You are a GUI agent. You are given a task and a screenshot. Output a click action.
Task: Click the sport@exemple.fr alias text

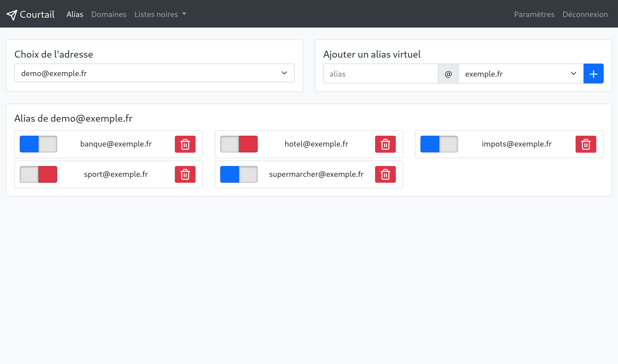coord(116,174)
